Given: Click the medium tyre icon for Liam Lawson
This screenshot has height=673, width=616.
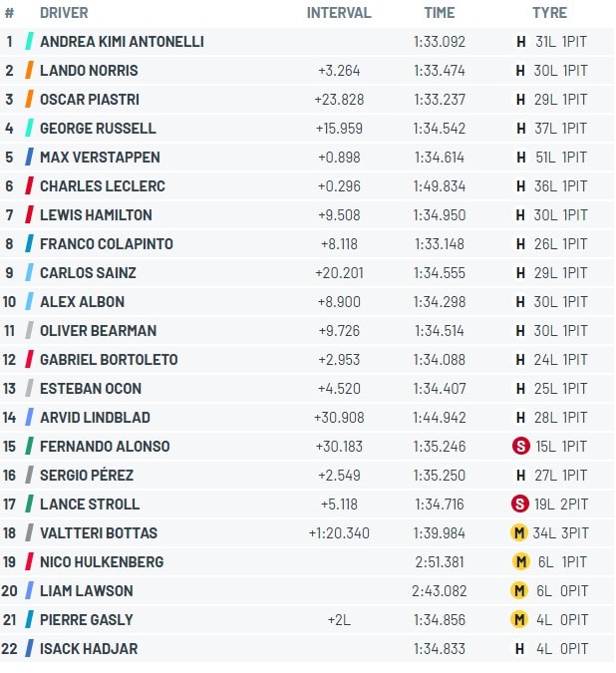Looking at the screenshot, I should pos(519,590).
